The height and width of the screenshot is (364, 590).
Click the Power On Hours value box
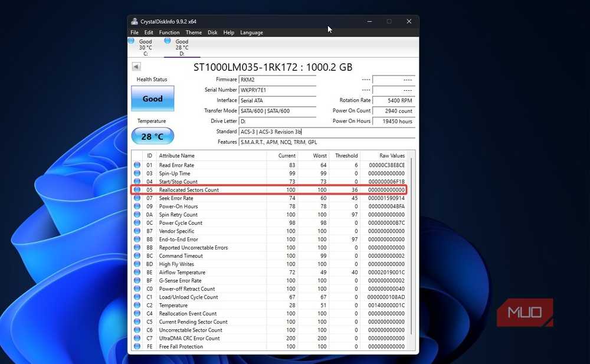394,121
